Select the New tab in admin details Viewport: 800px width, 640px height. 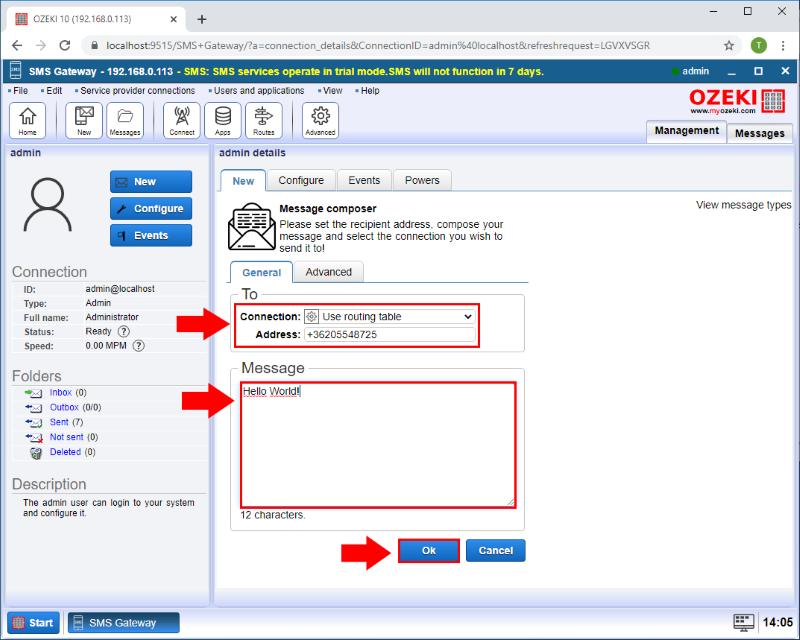tap(243, 181)
